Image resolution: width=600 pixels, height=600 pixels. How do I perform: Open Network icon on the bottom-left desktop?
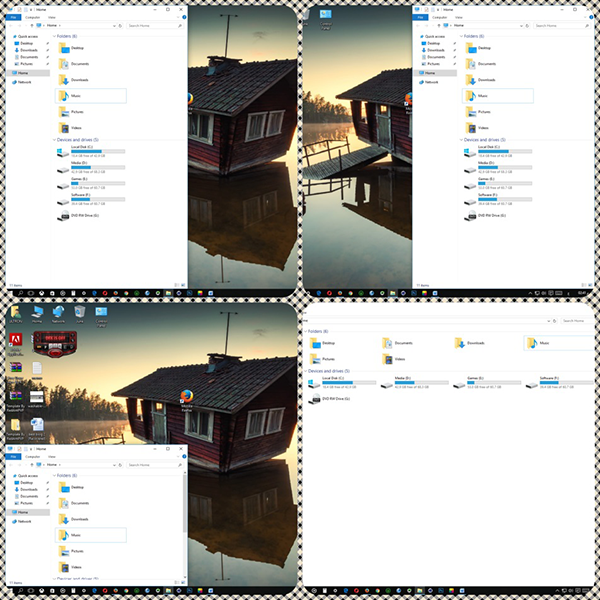[x=58, y=315]
